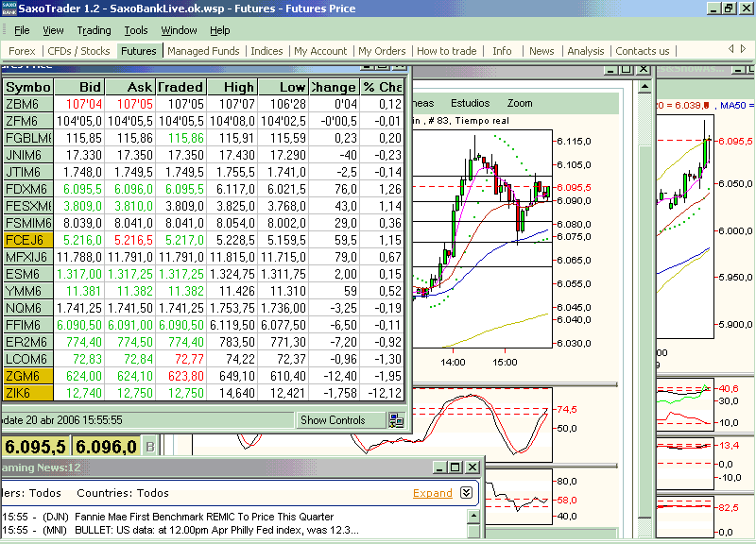This screenshot has width=756, height=544.
Task: Sort by the Bid column header
Action: 79,87
